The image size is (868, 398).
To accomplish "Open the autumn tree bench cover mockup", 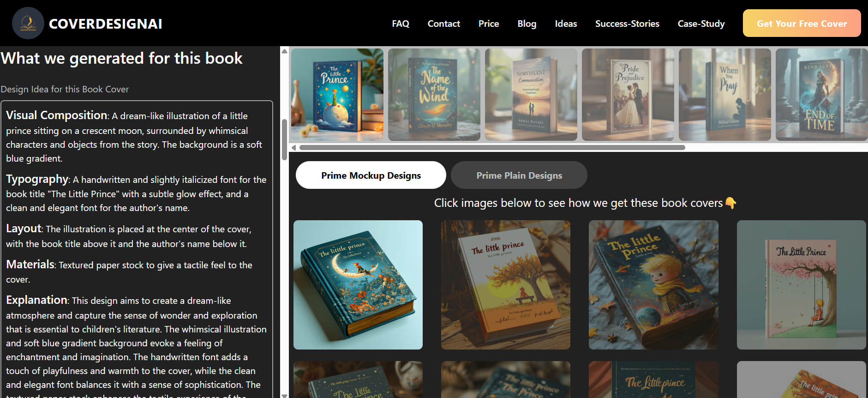I will pyautogui.click(x=506, y=285).
